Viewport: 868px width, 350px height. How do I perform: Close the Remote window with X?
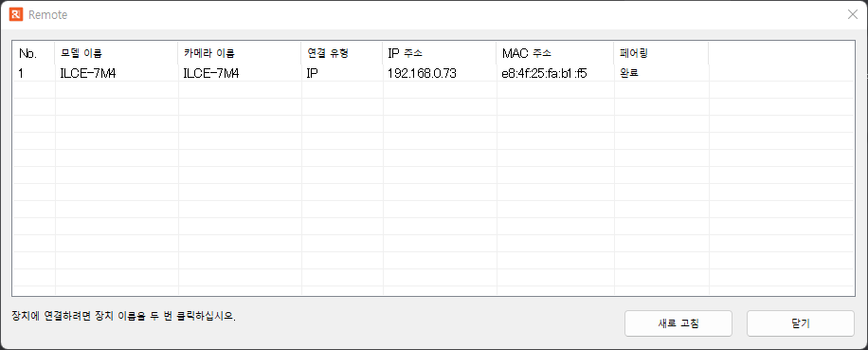pyautogui.click(x=853, y=15)
